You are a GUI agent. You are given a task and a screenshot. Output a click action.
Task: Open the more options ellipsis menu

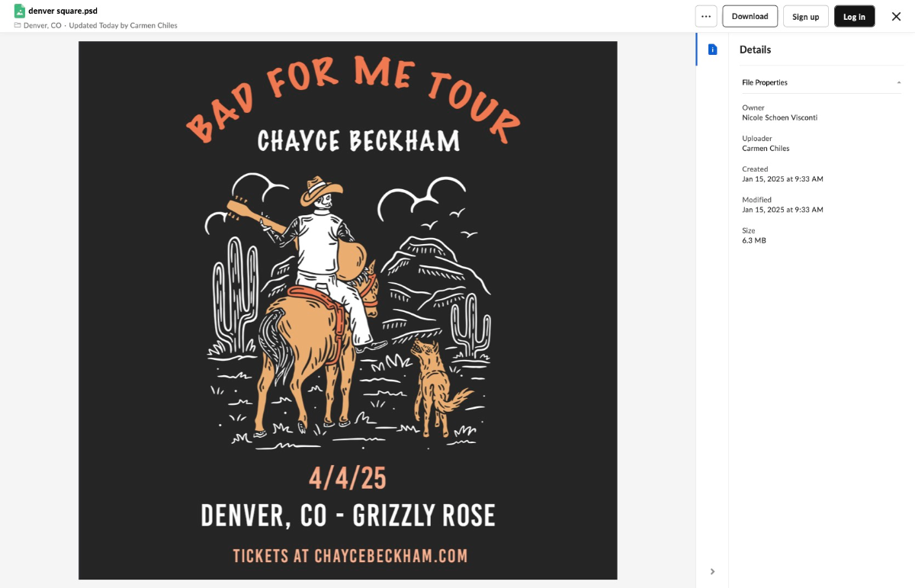point(706,16)
